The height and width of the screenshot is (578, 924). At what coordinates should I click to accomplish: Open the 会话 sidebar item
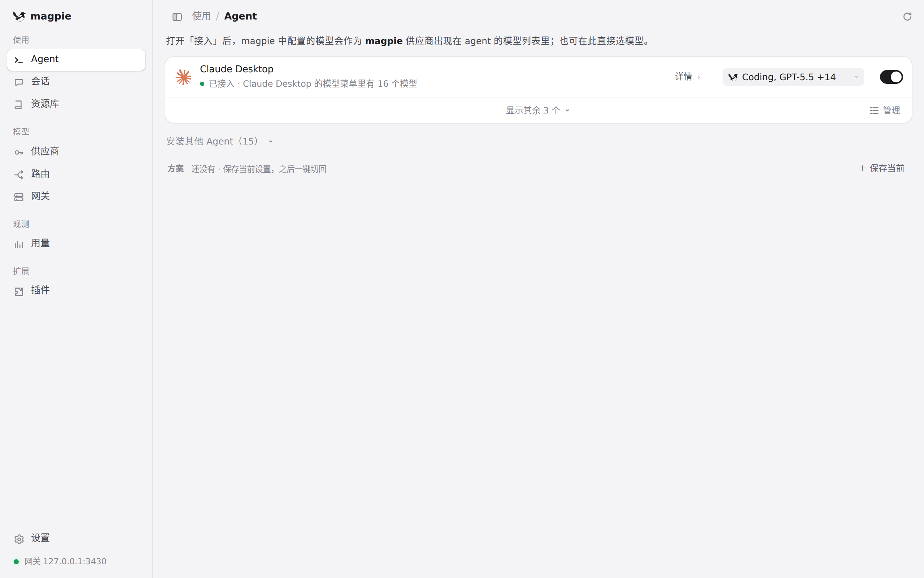(x=76, y=82)
